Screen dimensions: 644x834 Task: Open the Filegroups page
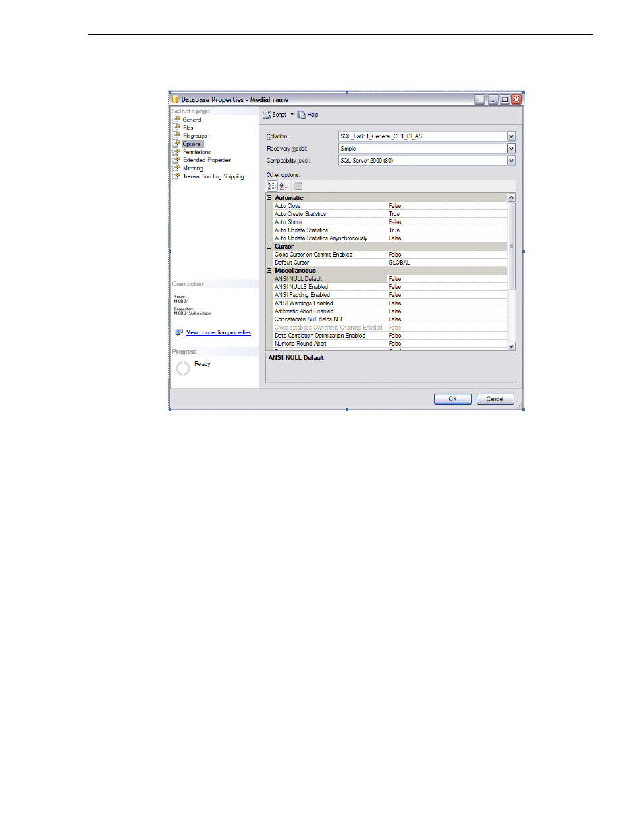(x=194, y=136)
